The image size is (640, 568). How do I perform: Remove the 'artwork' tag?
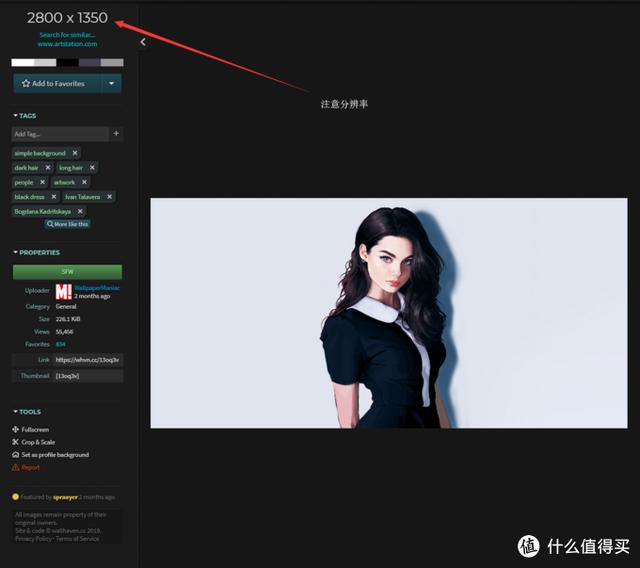coord(84,182)
